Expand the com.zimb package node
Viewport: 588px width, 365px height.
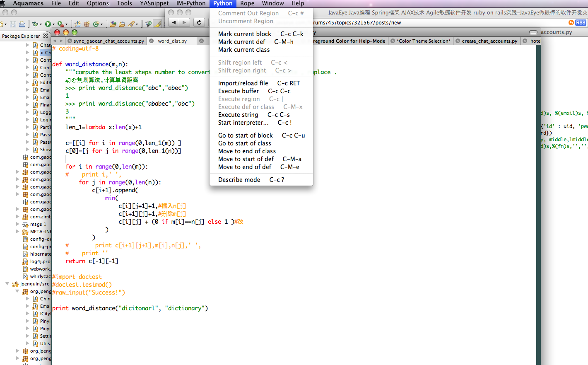[x=18, y=217]
